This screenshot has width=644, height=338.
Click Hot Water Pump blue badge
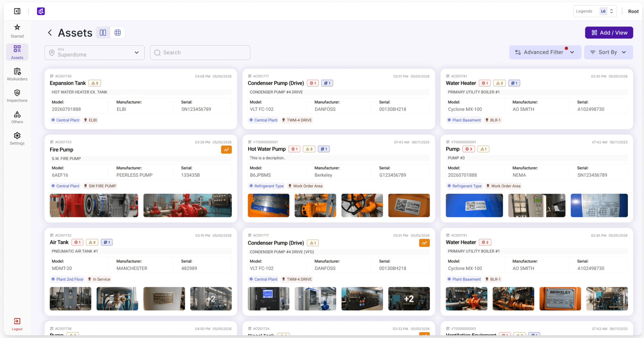coord(324,149)
